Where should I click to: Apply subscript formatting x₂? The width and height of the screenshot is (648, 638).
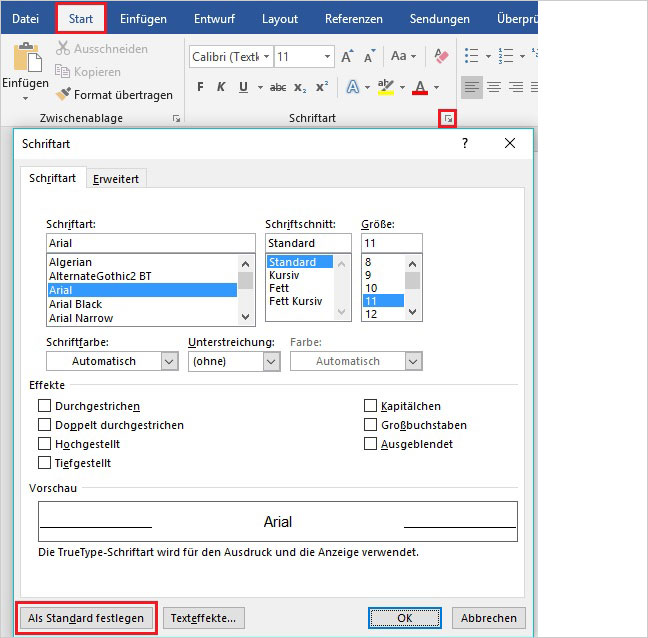(x=300, y=88)
